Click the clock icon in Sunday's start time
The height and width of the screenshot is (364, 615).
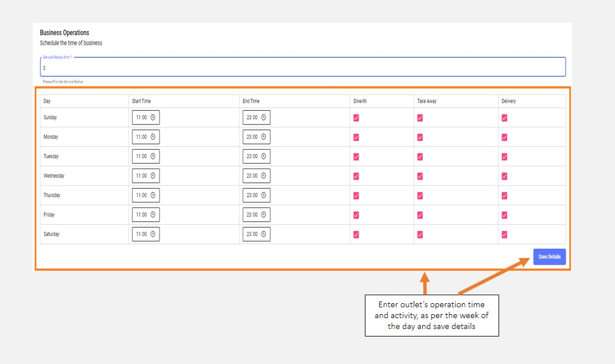coord(153,118)
